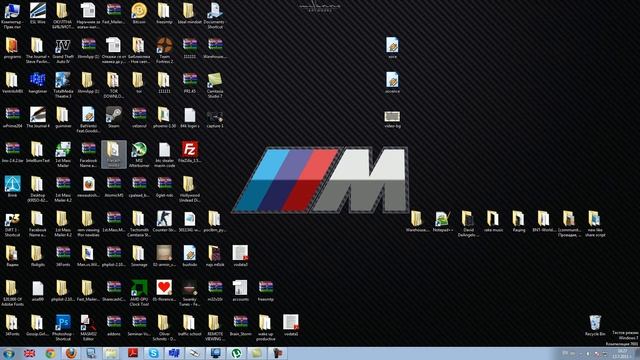The height and width of the screenshot is (360, 640).
Task: Click the taskbar clock
Action: coord(622,354)
